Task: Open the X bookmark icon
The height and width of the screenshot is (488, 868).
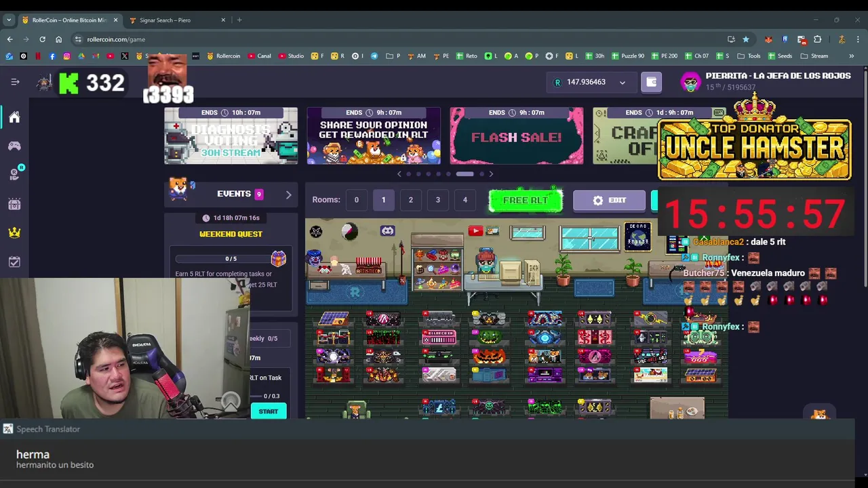Action: (x=125, y=56)
